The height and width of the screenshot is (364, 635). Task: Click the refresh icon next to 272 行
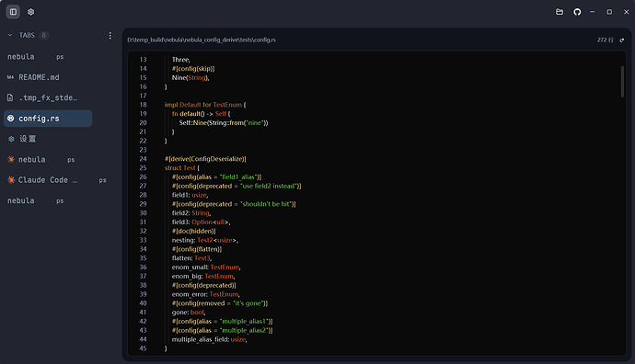[621, 40]
